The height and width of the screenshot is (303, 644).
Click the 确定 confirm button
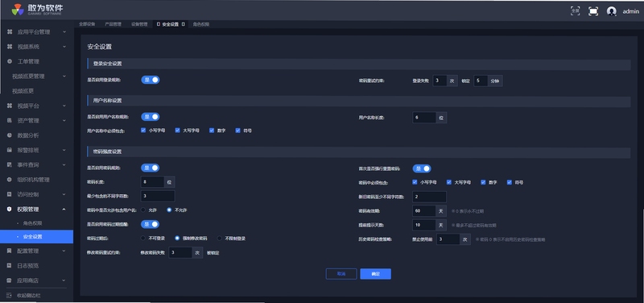(375, 274)
